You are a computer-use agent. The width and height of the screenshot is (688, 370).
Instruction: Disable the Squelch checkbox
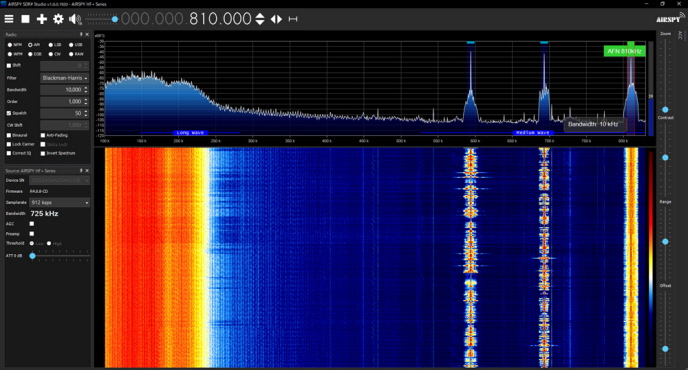[x=9, y=113]
